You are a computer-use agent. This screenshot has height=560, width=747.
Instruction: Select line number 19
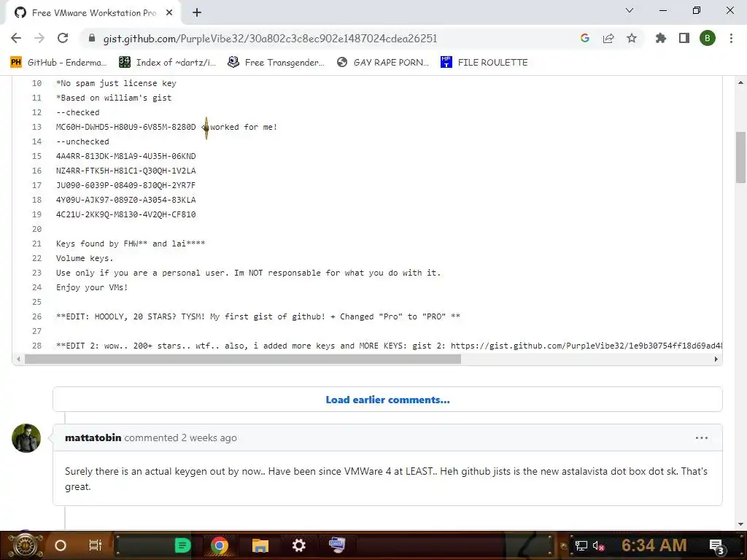point(36,214)
